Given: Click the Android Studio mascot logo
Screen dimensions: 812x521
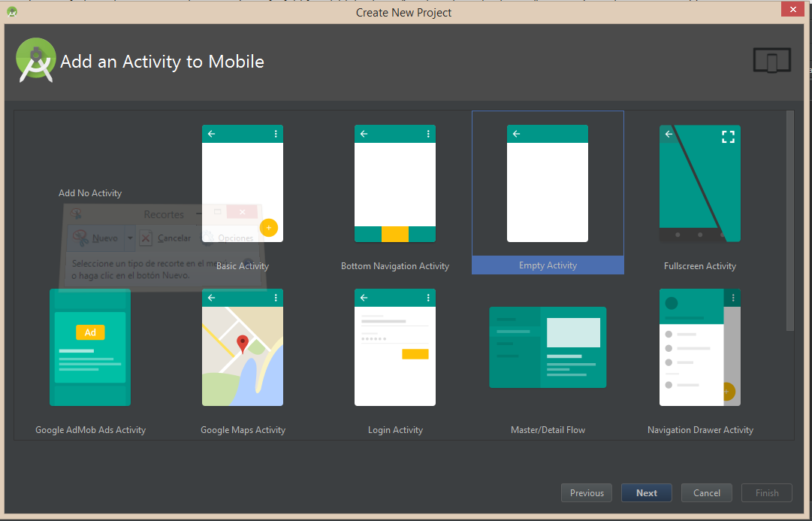Looking at the screenshot, I should tap(35, 60).
